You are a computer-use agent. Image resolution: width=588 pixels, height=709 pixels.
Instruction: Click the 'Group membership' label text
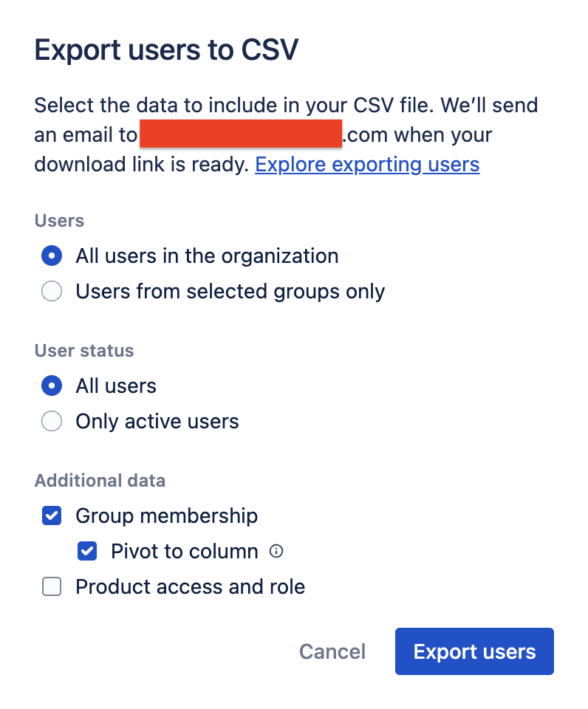167,516
